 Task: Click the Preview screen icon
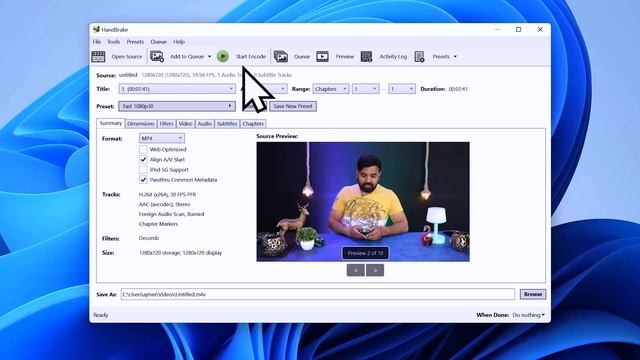pos(322,56)
